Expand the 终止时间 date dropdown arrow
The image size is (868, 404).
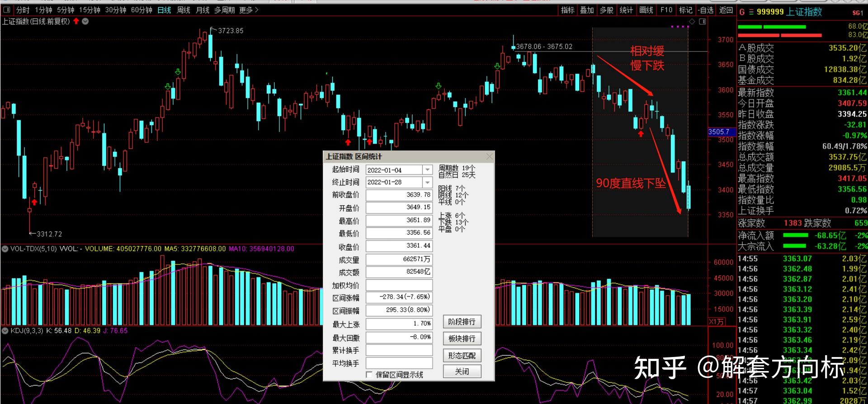tap(427, 182)
